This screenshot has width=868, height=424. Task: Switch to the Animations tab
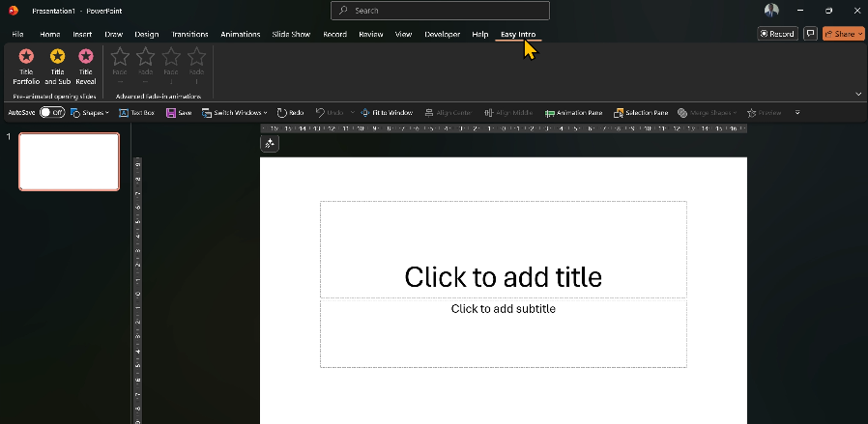[240, 35]
